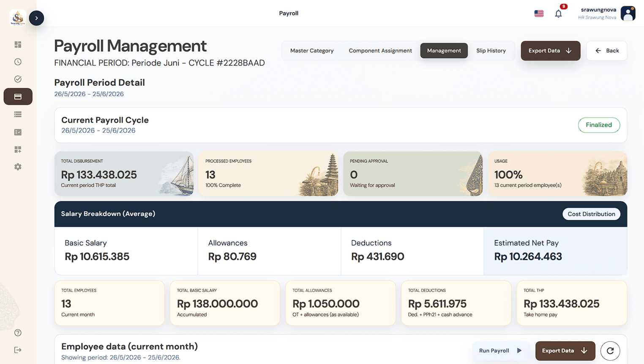Click the Deductions Rp 431.690 value

point(377,257)
